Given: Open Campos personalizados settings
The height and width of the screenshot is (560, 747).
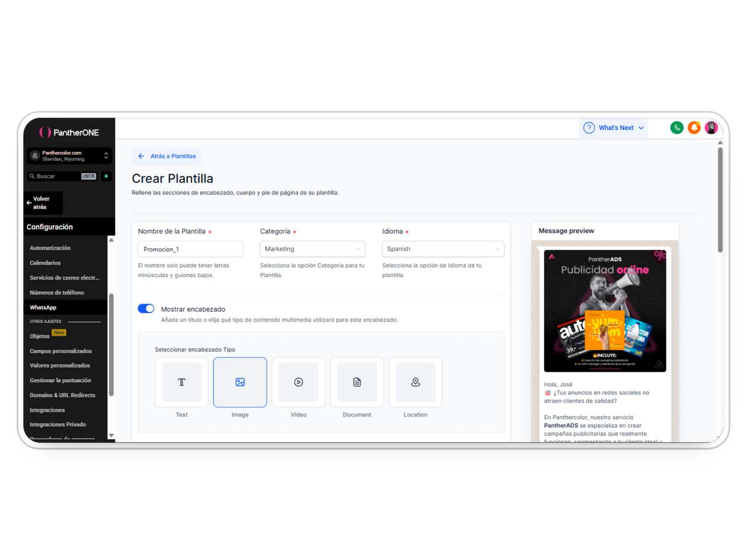Looking at the screenshot, I should click(61, 351).
